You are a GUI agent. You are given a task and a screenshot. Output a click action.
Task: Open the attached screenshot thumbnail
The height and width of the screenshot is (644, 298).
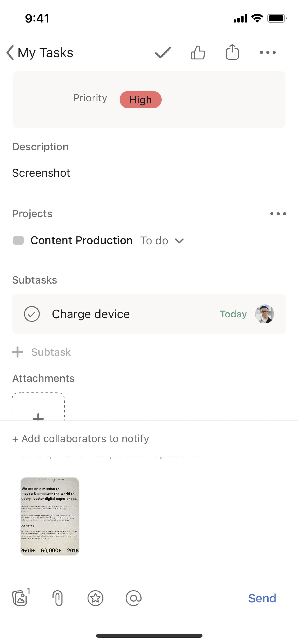click(x=50, y=516)
